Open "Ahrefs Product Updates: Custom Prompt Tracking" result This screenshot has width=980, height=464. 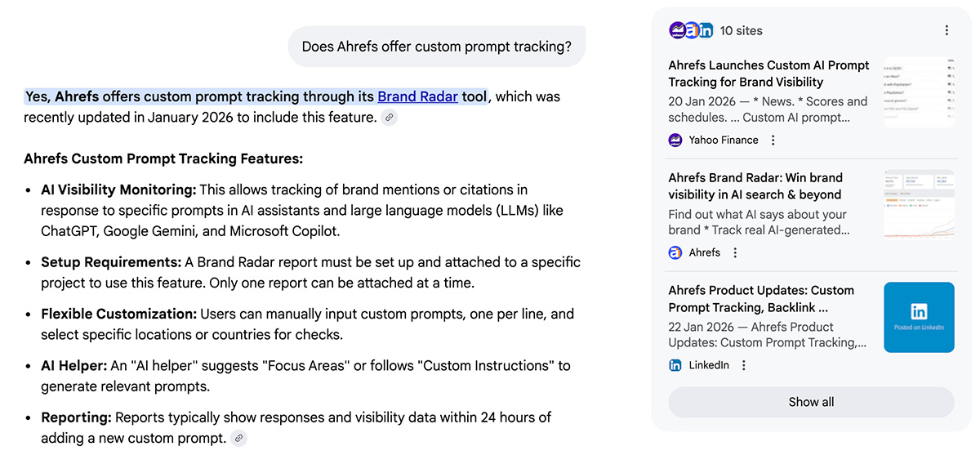pos(760,299)
